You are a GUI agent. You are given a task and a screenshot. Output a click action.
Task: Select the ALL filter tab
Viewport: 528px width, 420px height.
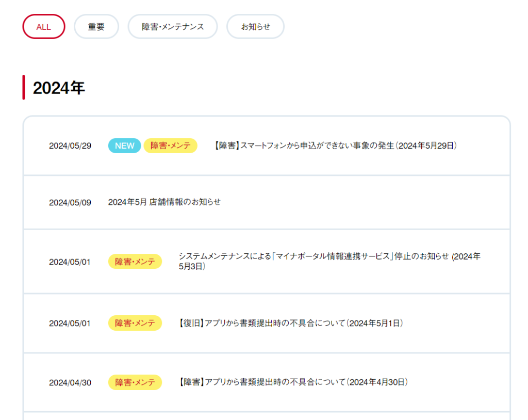[44, 27]
